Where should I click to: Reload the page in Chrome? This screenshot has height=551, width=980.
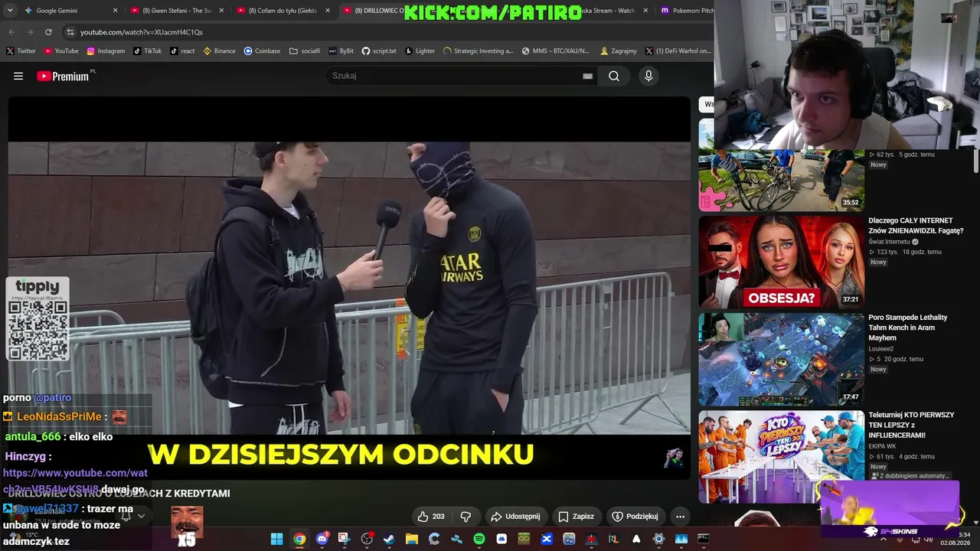coord(48,32)
